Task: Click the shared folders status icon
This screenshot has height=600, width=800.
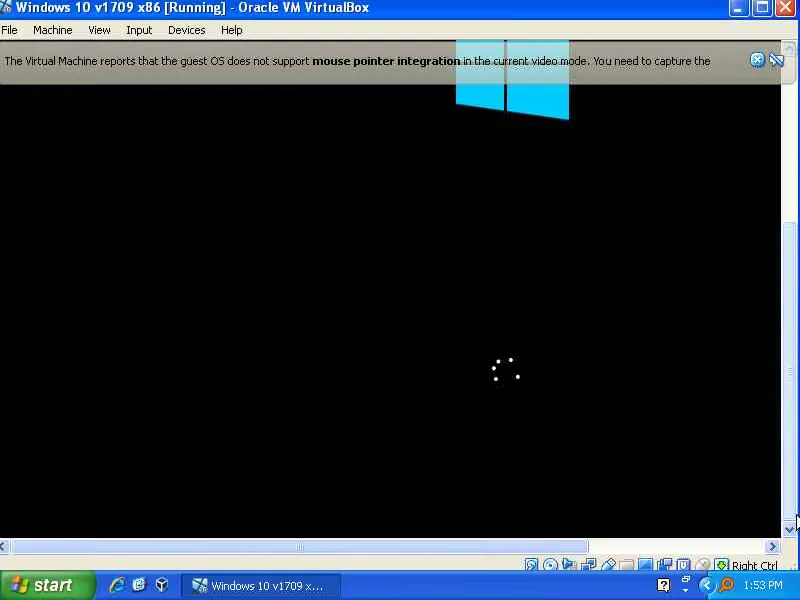Action: pyautogui.click(x=627, y=565)
